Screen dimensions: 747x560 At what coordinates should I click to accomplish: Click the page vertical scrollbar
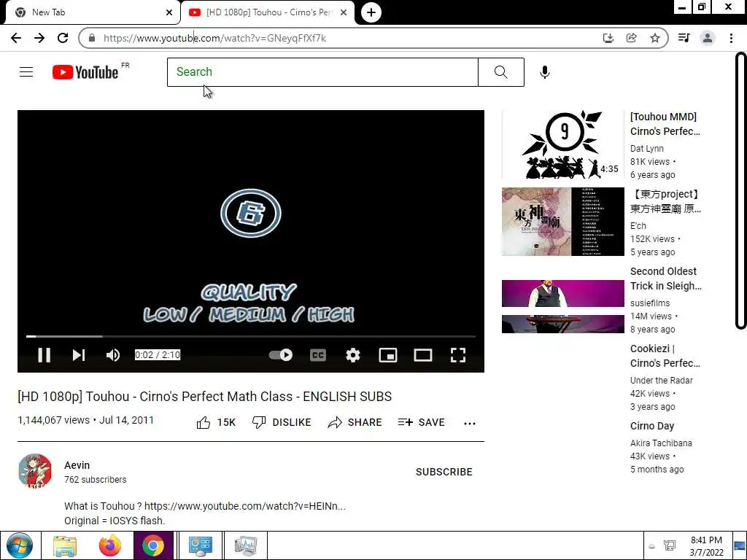coord(740,190)
